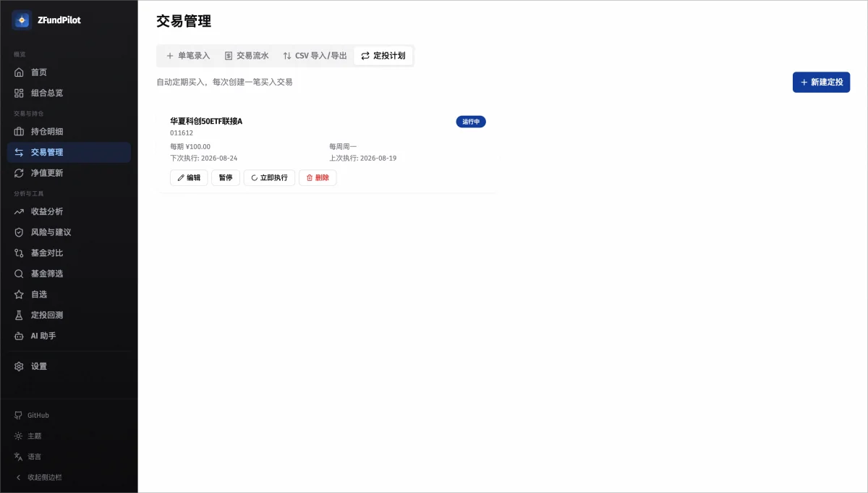
Task: Click the home icon beside 首页
Action: [19, 72]
